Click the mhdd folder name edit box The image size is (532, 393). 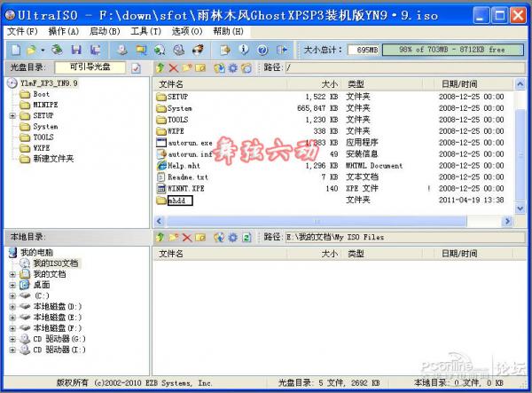point(180,200)
